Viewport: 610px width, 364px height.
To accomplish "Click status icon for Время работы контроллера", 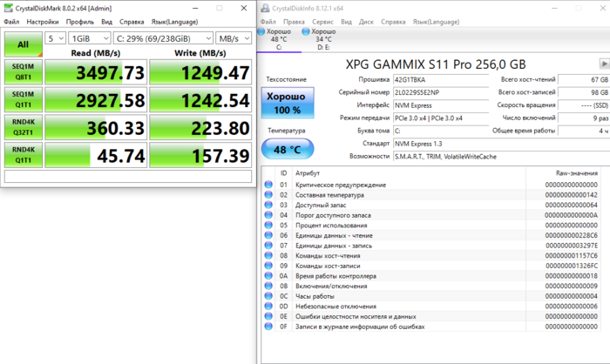I will pyautogui.click(x=268, y=275).
